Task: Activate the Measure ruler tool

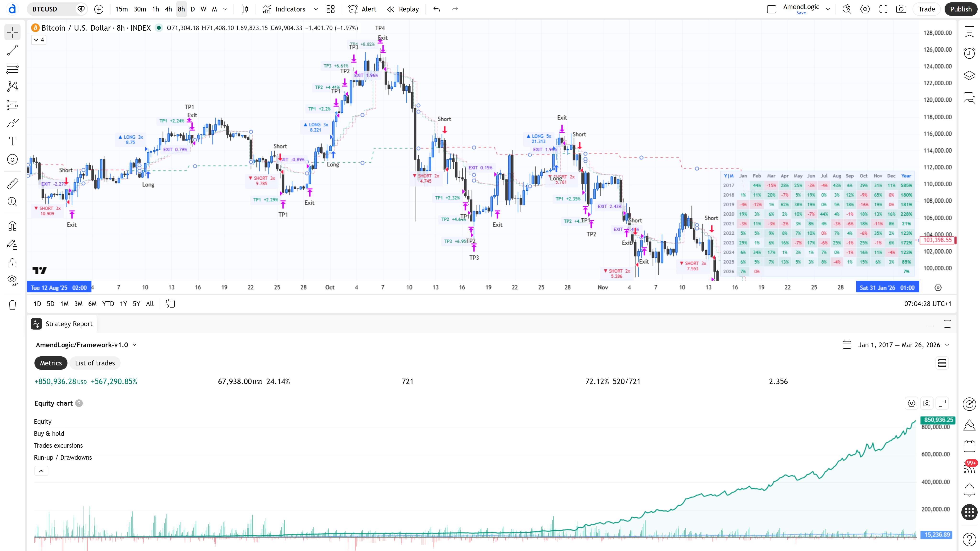Action: (x=12, y=184)
